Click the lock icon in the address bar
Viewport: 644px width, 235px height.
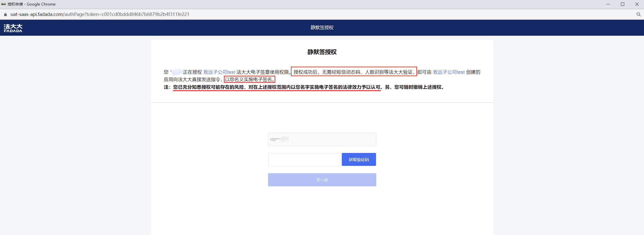5,14
